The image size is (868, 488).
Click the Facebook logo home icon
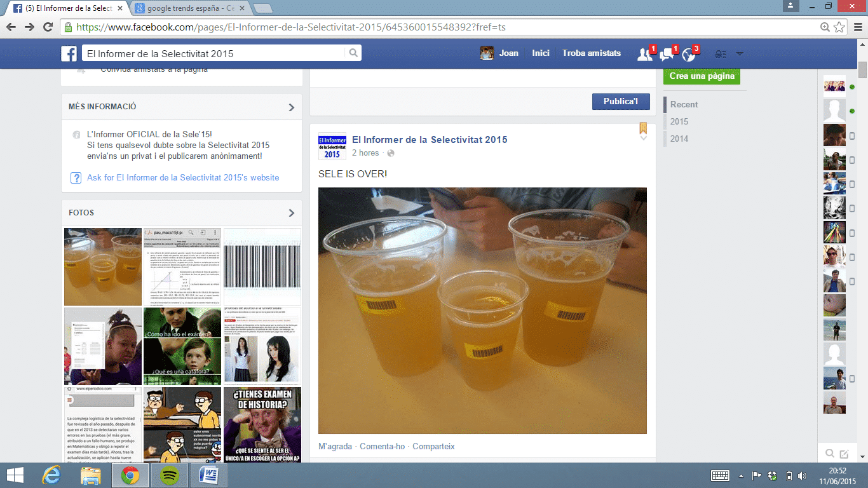point(69,53)
